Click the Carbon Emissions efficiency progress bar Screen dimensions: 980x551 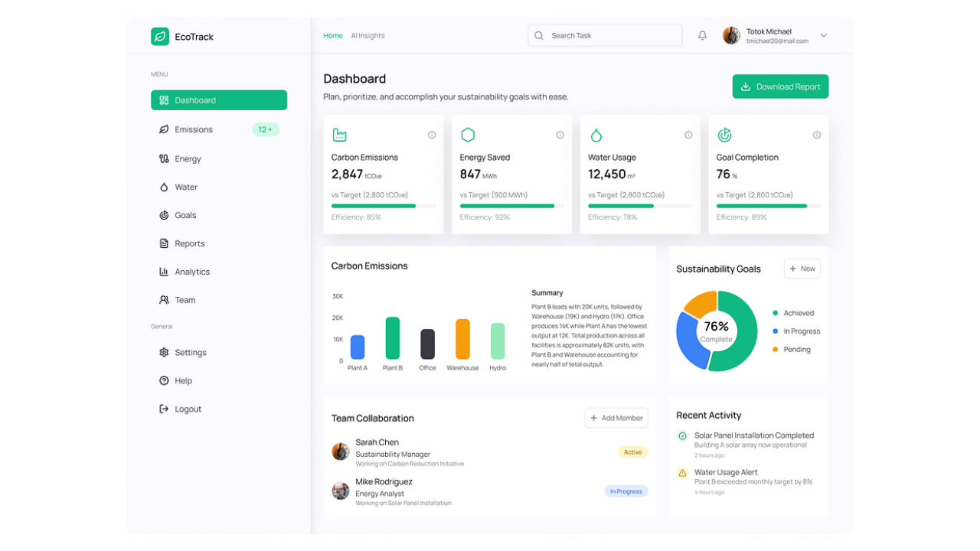click(384, 206)
